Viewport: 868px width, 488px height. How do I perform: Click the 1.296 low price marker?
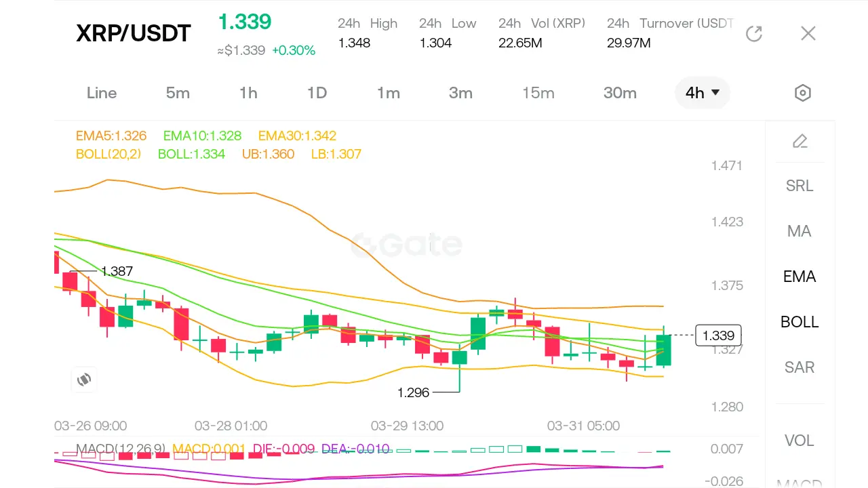(414, 392)
